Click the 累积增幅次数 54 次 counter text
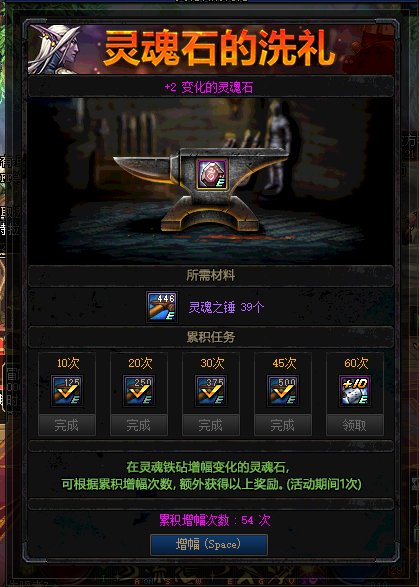Image resolution: width=419 pixels, height=587 pixels. (x=215, y=520)
